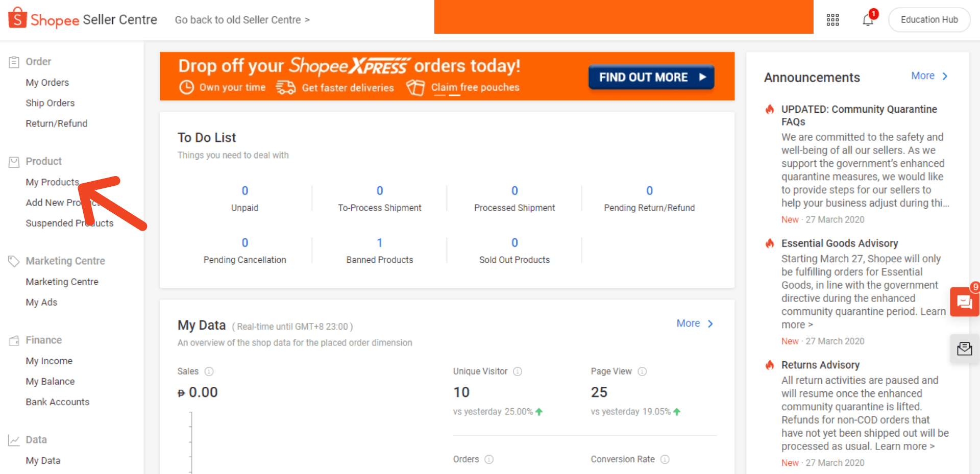Image resolution: width=980 pixels, height=474 pixels.
Task: Click the Data chart icon
Action: pos(14,440)
